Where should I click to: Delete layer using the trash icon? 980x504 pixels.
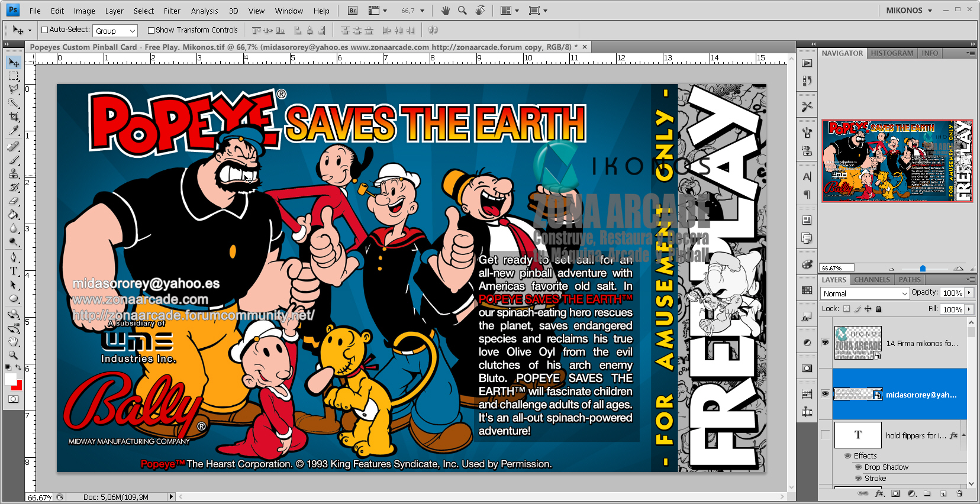click(x=959, y=493)
